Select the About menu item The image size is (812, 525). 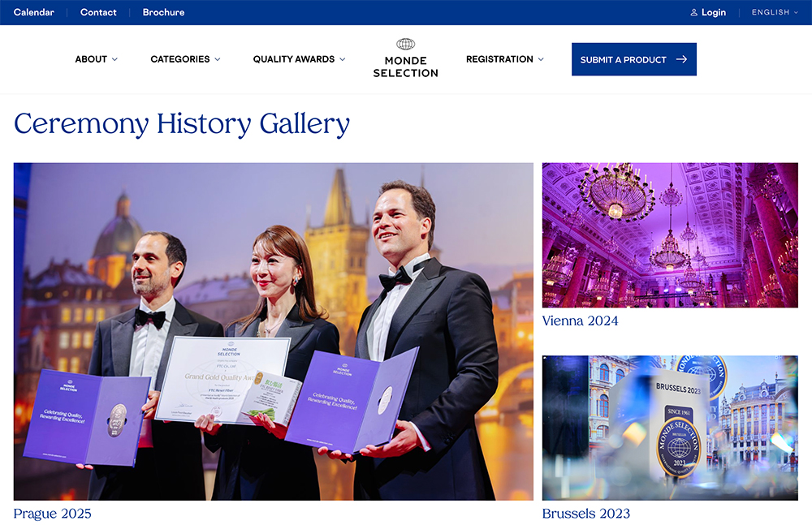[x=91, y=59]
